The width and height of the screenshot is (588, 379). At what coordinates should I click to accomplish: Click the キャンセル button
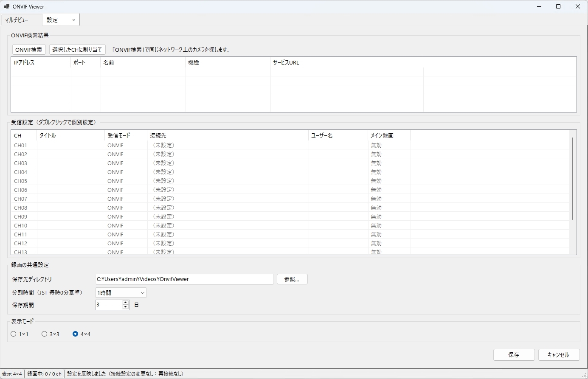tap(559, 355)
